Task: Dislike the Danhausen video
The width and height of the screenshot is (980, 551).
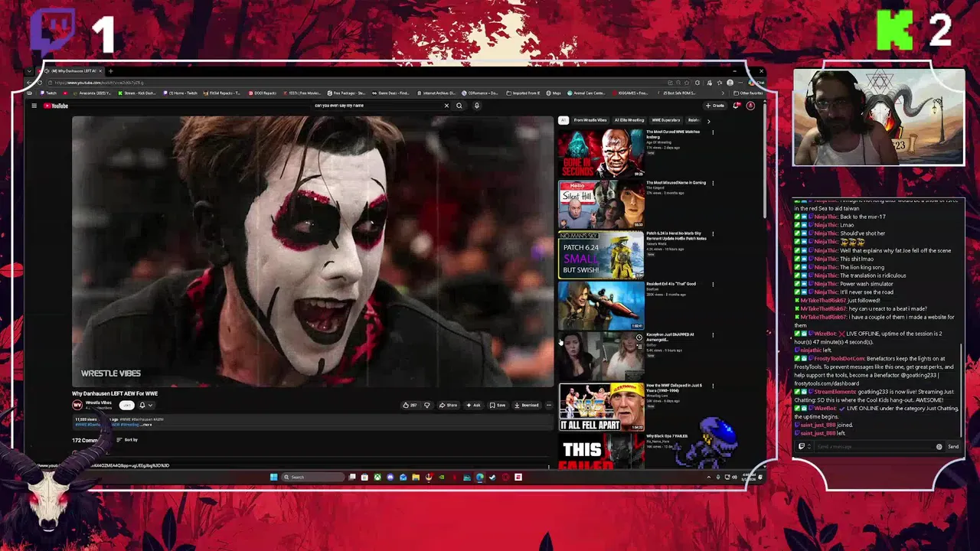Action: (427, 405)
